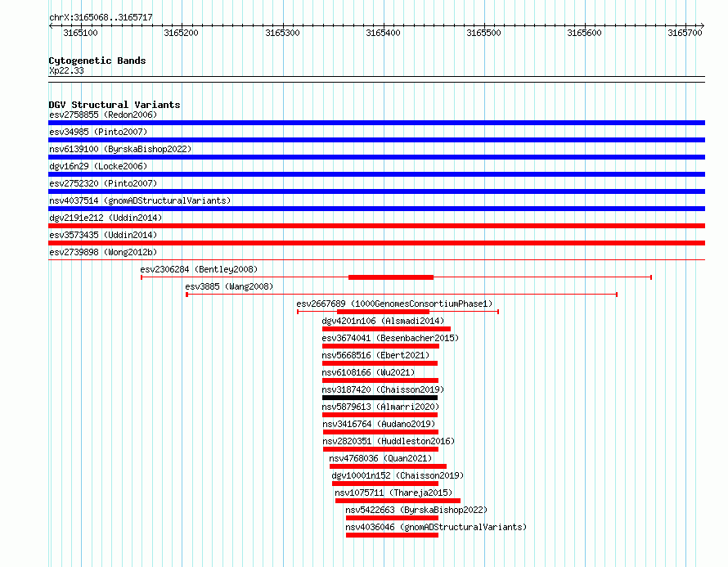728x567 pixels.
Task: Click the nsv2820351 (Huddleston2016) label
Action: pyautogui.click(x=389, y=441)
